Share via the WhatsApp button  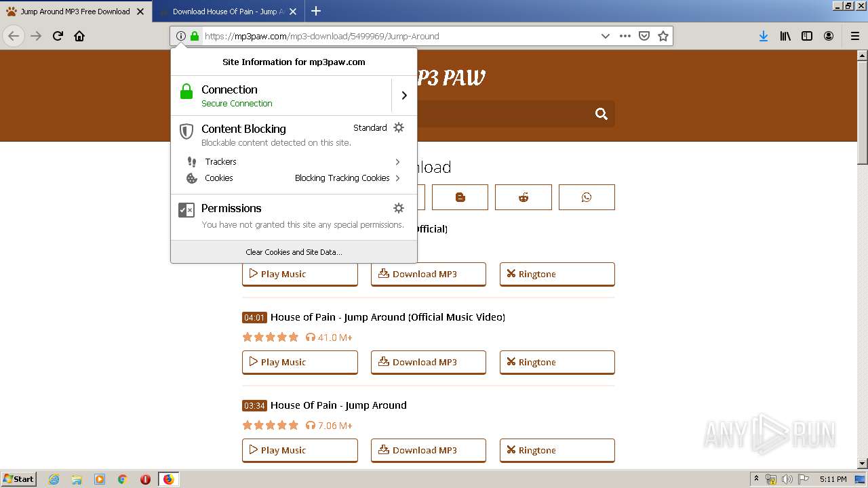[x=587, y=197]
